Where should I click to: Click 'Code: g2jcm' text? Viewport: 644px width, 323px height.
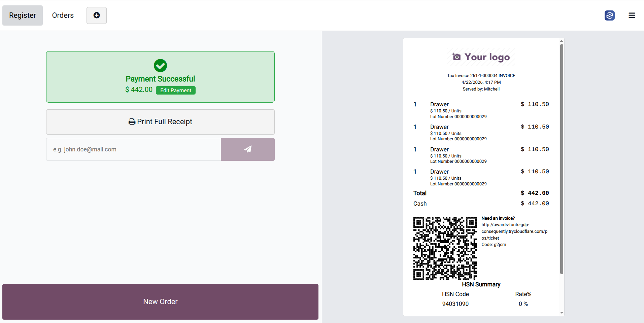494,245
